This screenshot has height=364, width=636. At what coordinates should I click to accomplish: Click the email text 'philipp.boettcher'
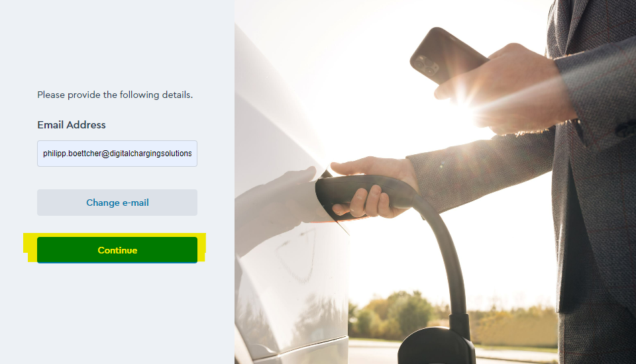pos(72,154)
